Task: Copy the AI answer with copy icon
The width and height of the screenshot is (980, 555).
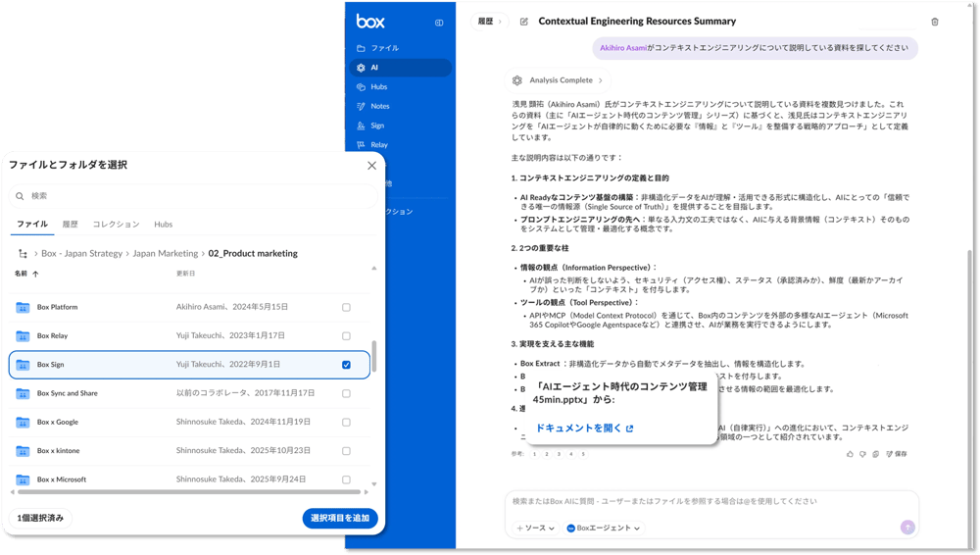Action: coord(875,454)
